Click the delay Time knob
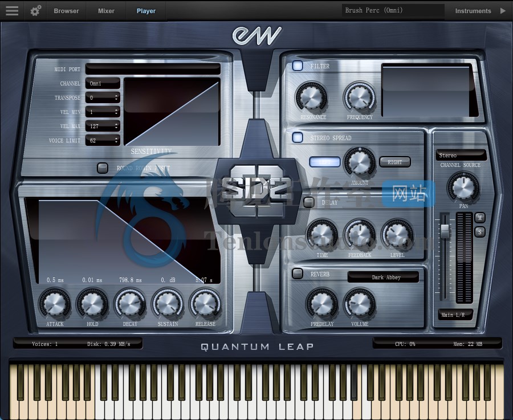 322,235
